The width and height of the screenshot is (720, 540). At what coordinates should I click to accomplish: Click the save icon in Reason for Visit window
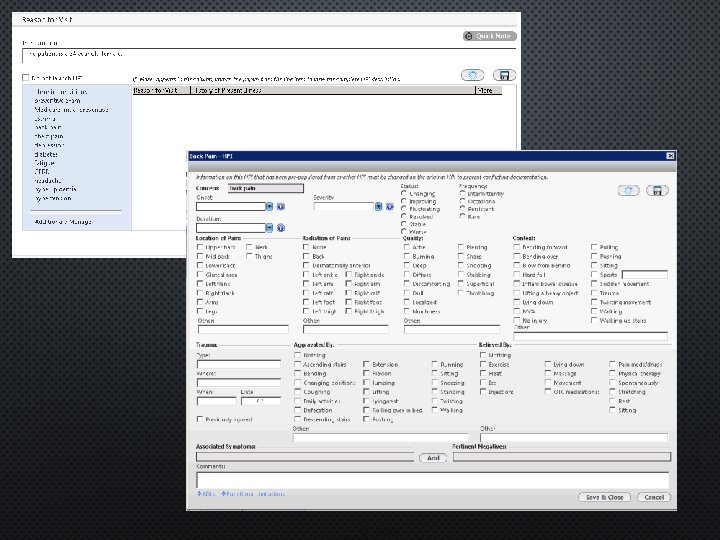coord(504,75)
